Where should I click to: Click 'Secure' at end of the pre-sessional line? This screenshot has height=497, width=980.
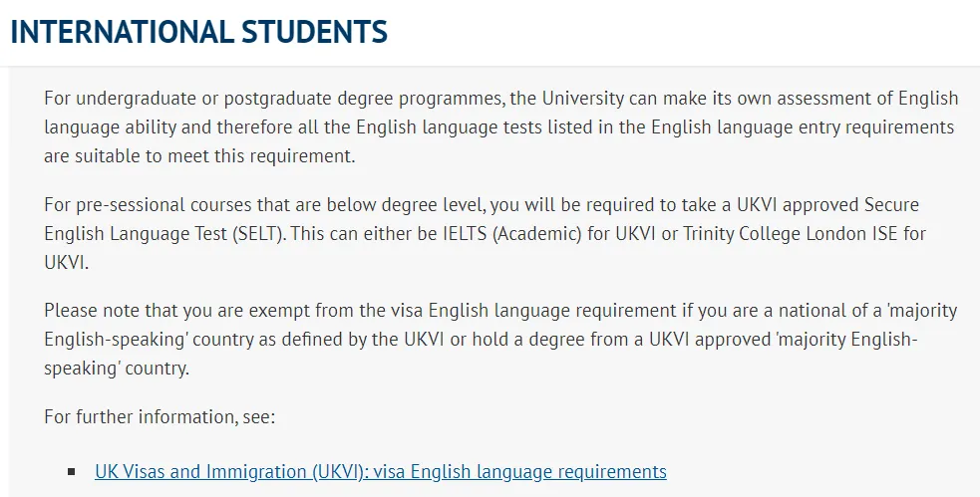(x=892, y=205)
